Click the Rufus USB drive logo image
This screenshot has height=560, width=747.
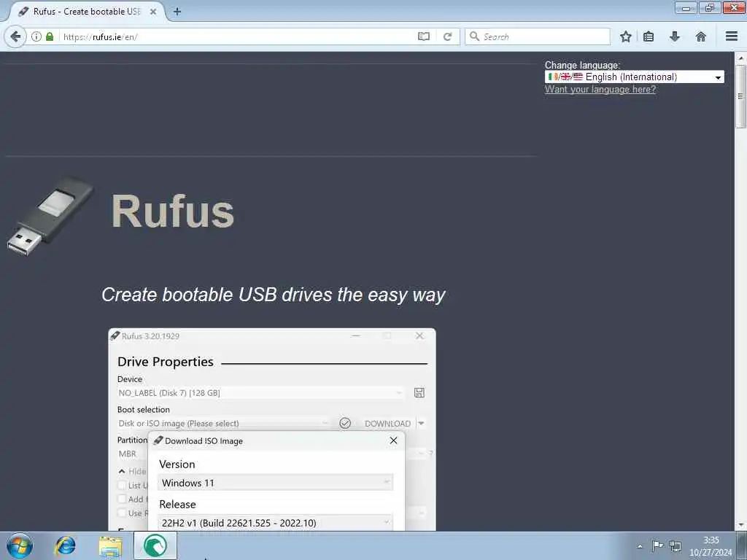point(50,215)
